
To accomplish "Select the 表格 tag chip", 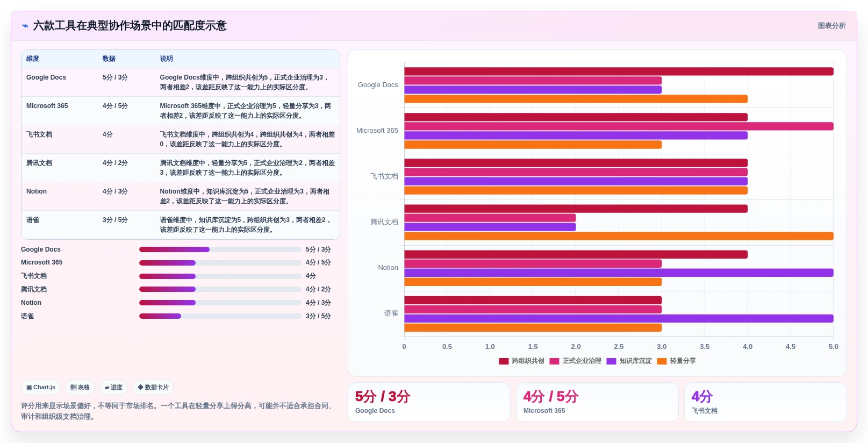I will (x=80, y=387).
